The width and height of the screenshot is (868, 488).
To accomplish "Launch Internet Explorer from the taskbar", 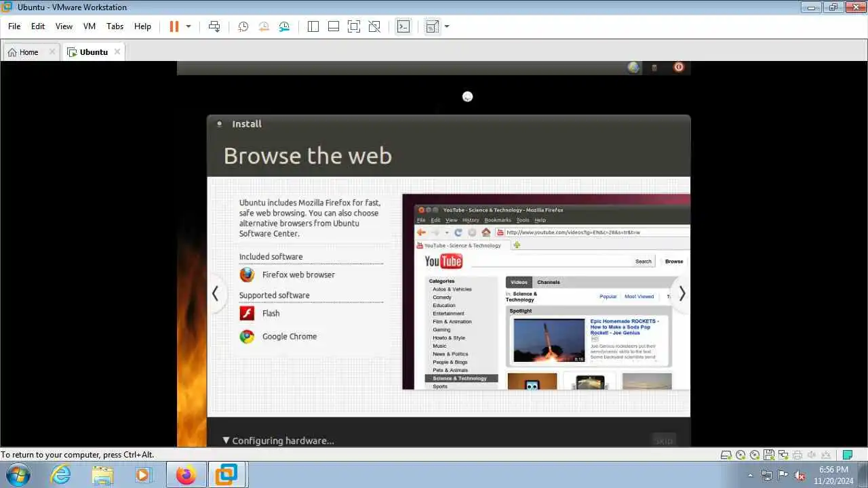I will 61,474.
